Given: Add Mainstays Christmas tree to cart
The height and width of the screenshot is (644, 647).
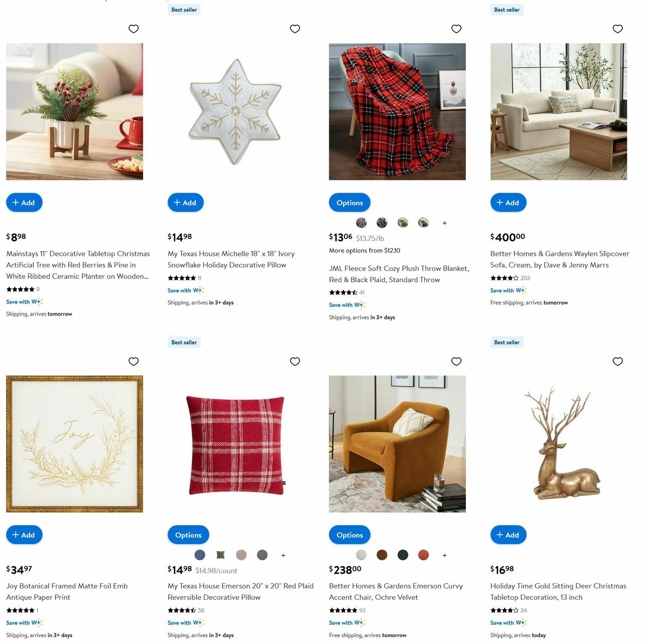Looking at the screenshot, I should pos(24,203).
